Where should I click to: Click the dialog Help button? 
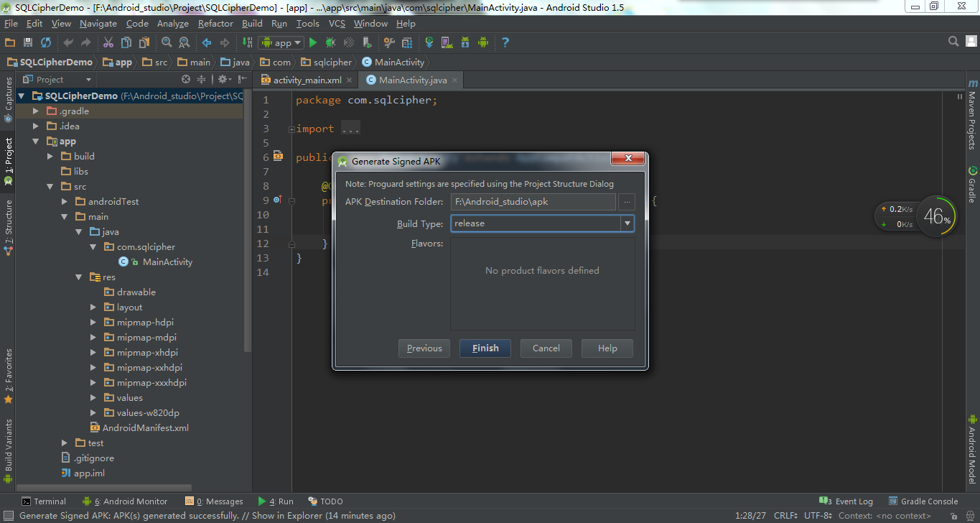click(607, 348)
